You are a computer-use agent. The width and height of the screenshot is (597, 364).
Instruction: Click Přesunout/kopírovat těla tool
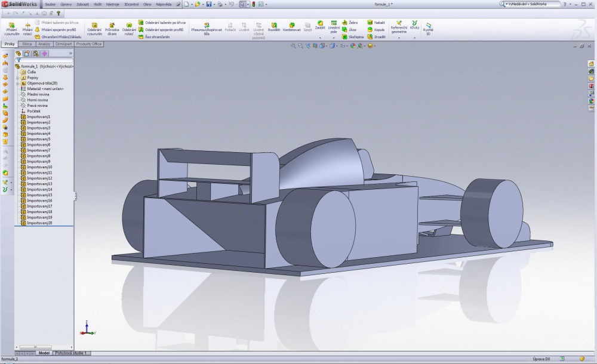pyautogui.click(x=207, y=29)
